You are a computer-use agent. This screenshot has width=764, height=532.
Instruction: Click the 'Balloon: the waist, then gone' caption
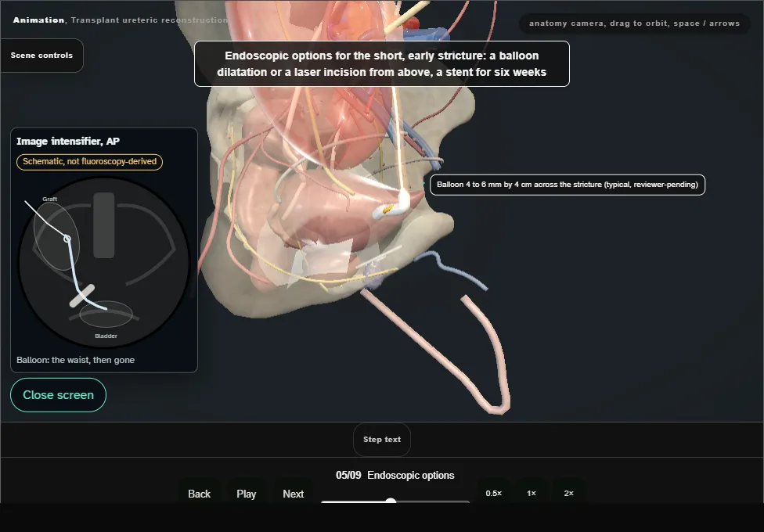click(x=75, y=360)
